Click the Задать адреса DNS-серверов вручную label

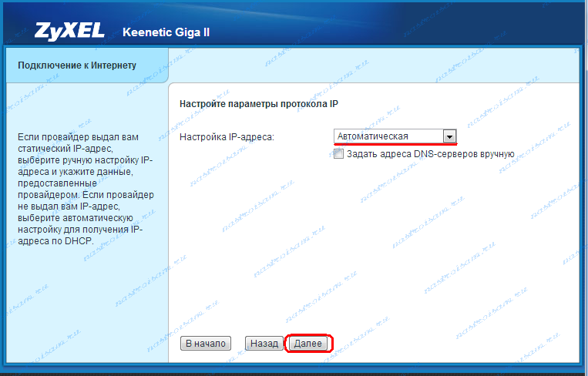coord(430,154)
